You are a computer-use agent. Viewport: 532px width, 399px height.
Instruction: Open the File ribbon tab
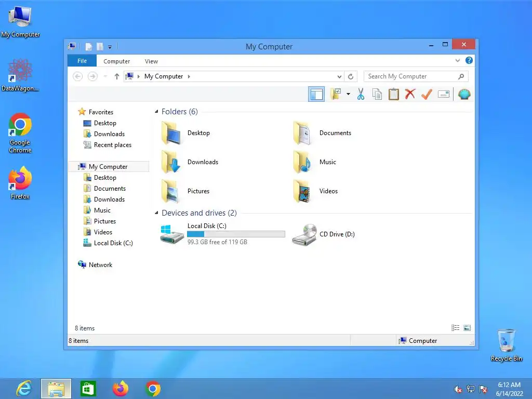coord(82,61)
